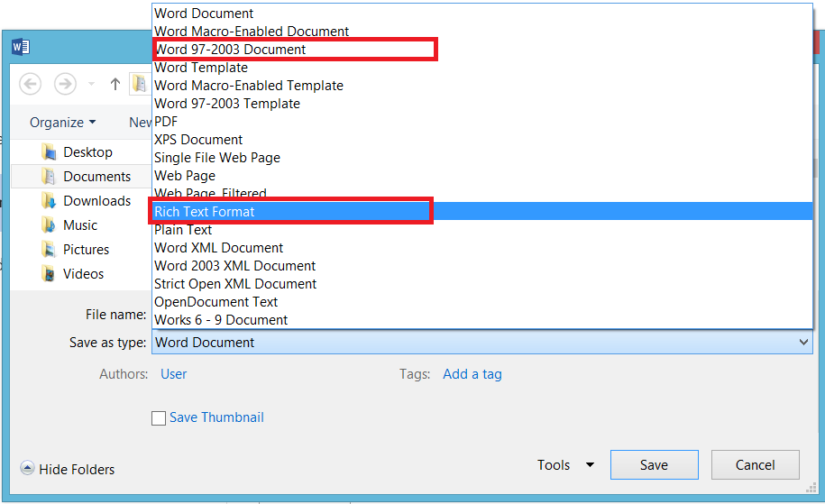Image resolution: width=825 pixels, height=504 pixels.
Task: Choose Strict Open XML Document format
Action: [482, 284]
